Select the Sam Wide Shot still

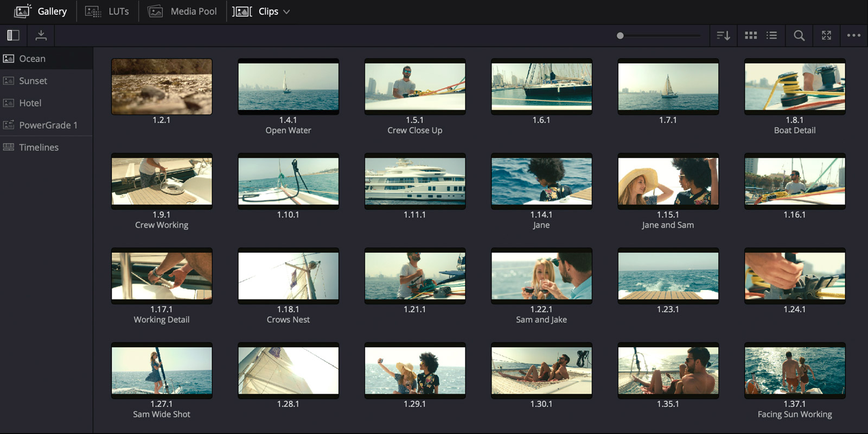coord(162,371)
